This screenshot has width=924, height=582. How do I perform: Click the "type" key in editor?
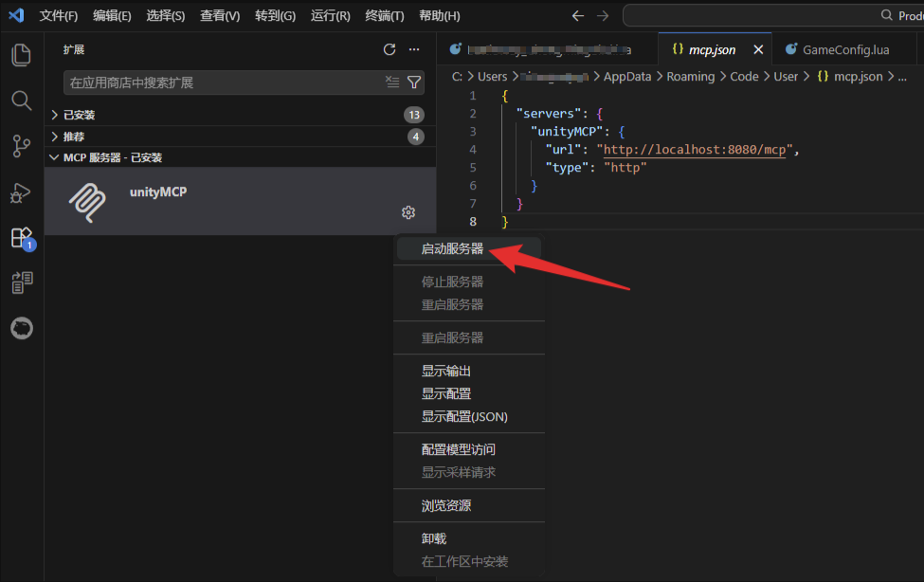click(567, 168)
